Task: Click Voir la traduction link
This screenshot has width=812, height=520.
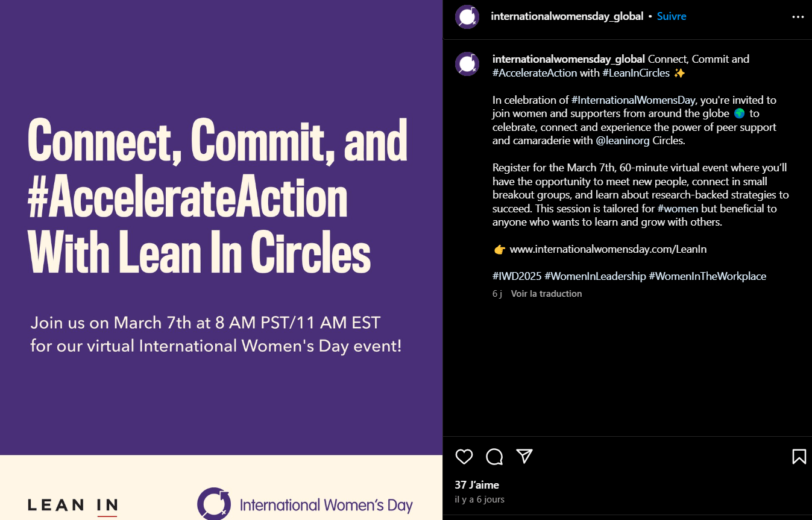Action: pyautogui.click(x=546, y=294)
